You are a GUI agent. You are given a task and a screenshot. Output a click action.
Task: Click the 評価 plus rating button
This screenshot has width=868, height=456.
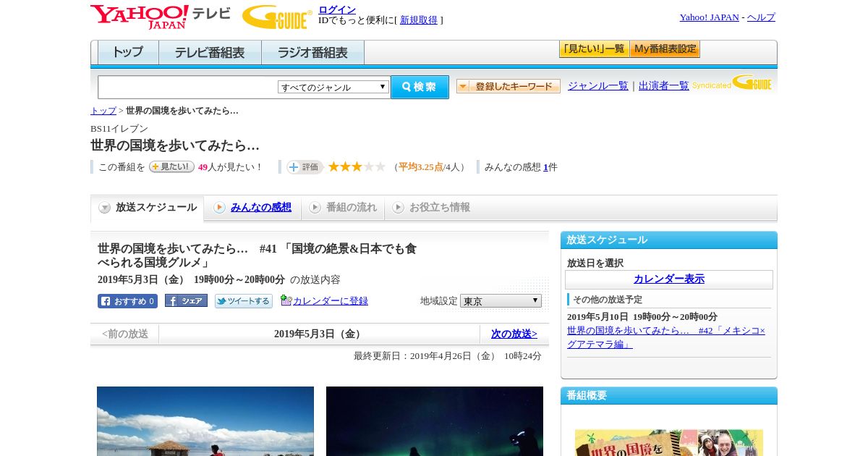pos(305,167)
